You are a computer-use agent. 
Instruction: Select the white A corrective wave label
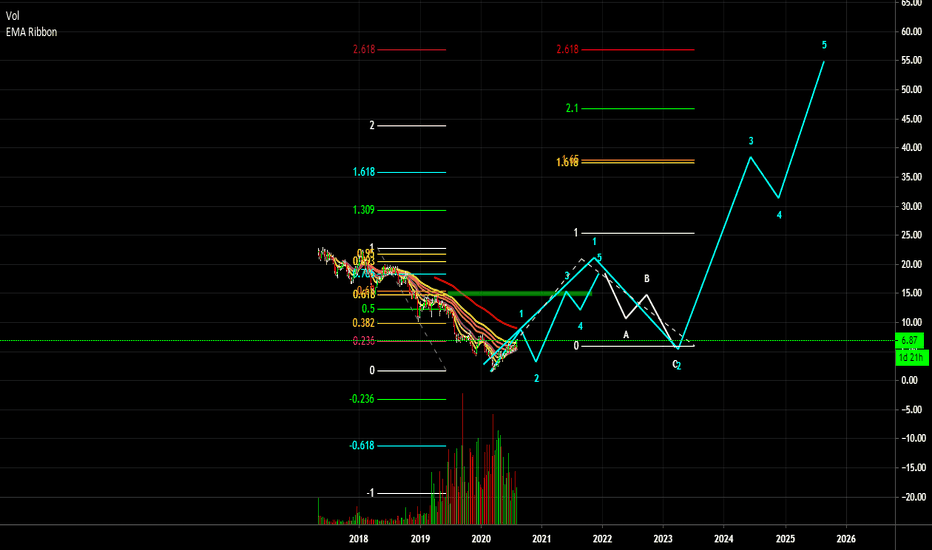coord(626,335)
